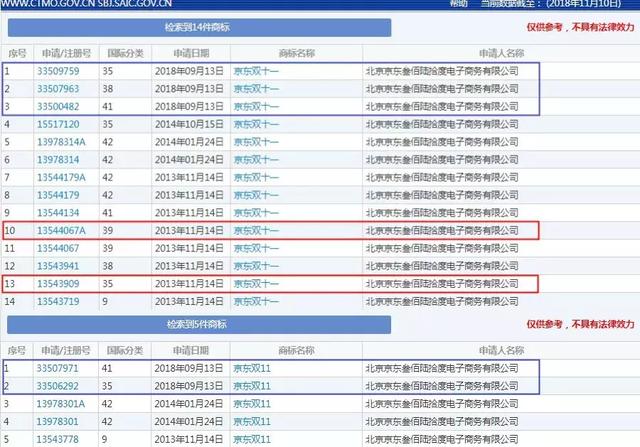Select class 38 in row 13543941
The height and width of the screenshot is (447, 640).
click(x=108, y=266)
